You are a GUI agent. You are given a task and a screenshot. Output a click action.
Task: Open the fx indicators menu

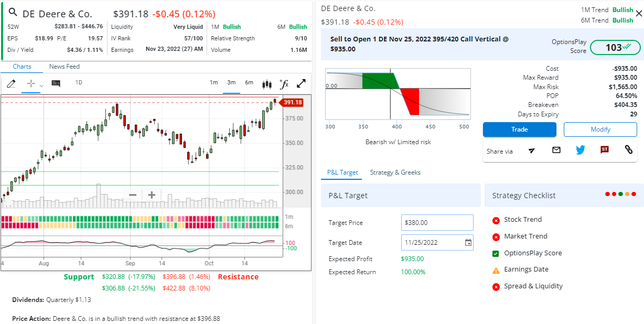[284, 83]
